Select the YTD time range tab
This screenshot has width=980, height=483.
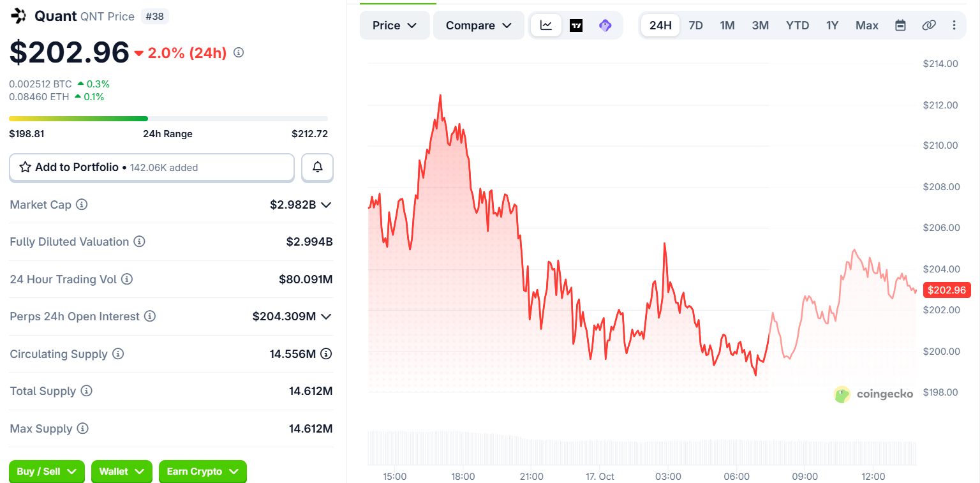[x=798, y=26]
